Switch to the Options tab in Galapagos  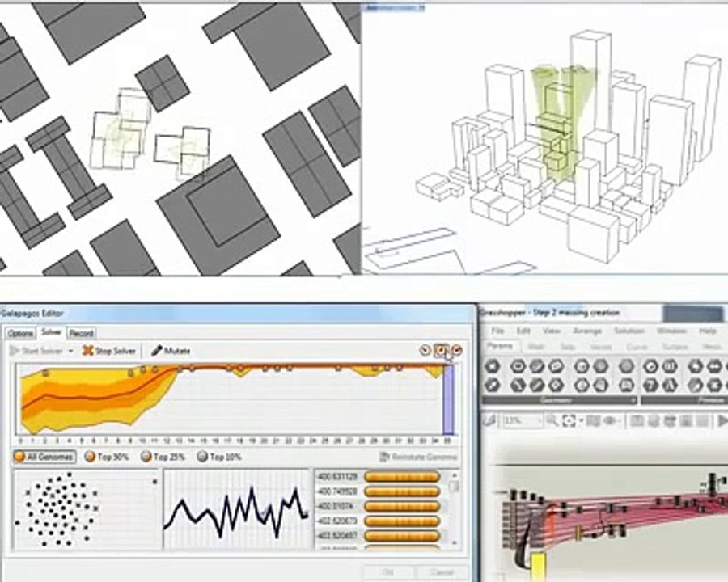click(x=20, y=333)
